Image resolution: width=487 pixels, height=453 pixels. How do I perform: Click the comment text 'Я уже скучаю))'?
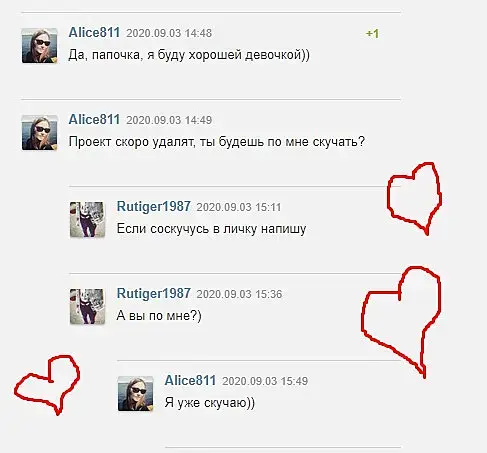[x=210, y=403]
